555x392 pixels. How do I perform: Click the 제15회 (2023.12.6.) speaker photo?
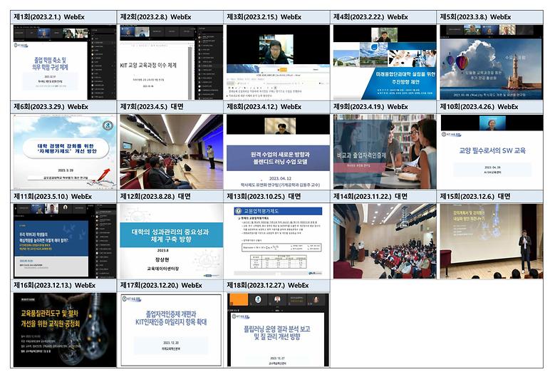pos(491,240)
